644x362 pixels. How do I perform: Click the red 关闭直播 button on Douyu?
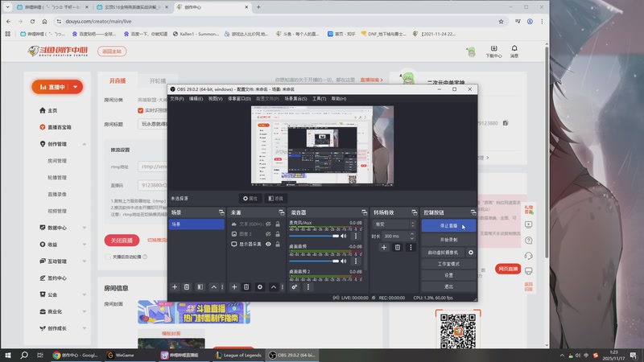122,240
